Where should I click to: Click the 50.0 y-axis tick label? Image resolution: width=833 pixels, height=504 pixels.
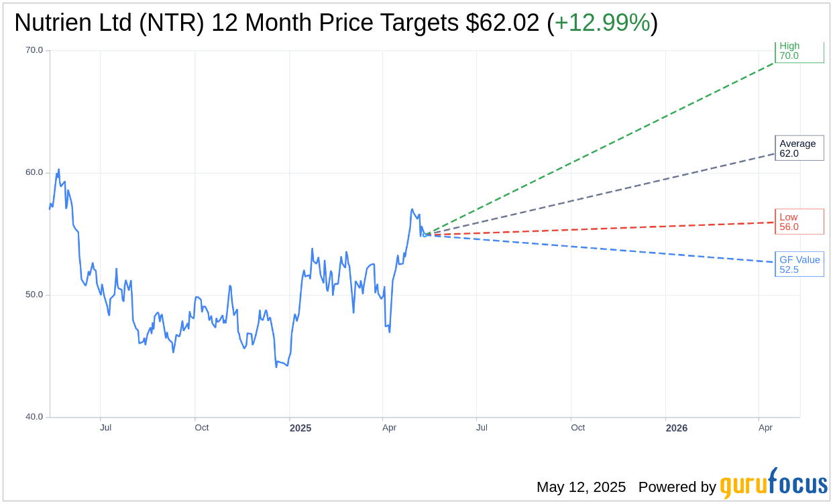(34, 295)
